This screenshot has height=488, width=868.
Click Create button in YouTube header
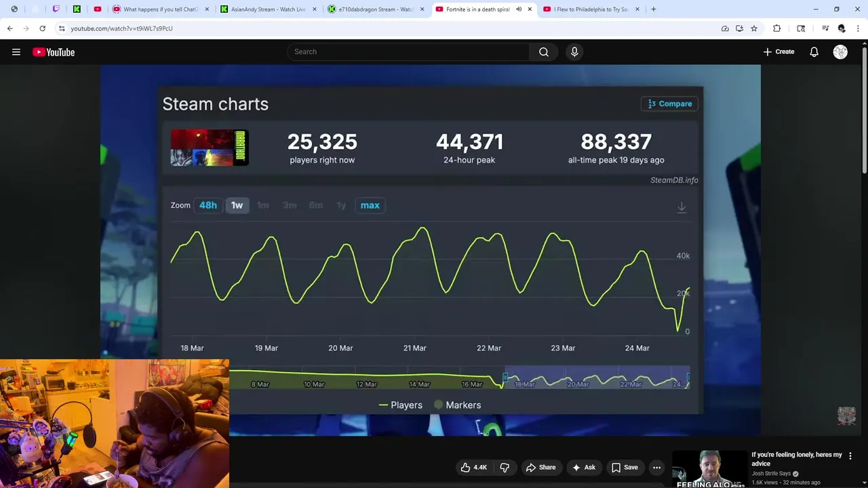[778, 52]
